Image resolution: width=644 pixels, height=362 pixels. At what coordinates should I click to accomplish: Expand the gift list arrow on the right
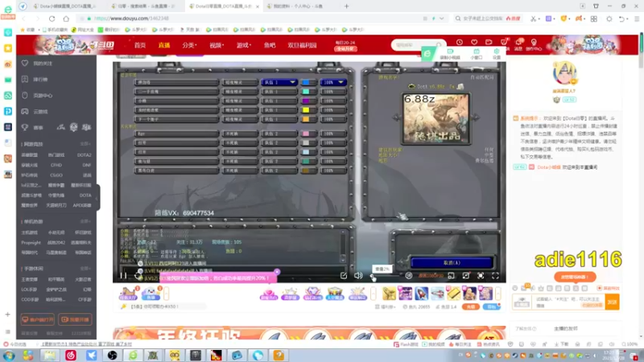[x=498, y=294]
